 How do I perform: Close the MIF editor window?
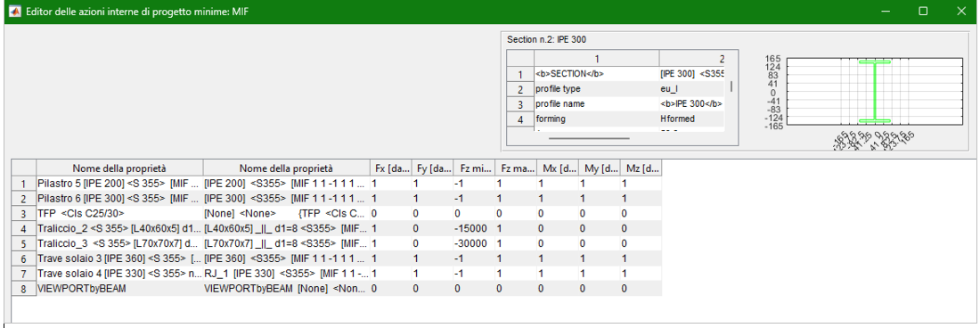[961, 12]
